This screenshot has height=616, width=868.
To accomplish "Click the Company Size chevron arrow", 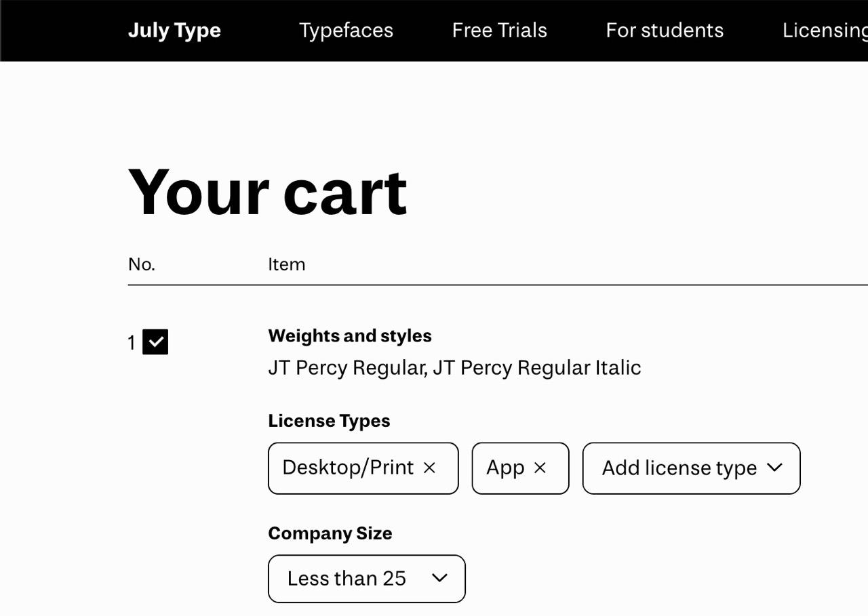I will pos(440,578).
